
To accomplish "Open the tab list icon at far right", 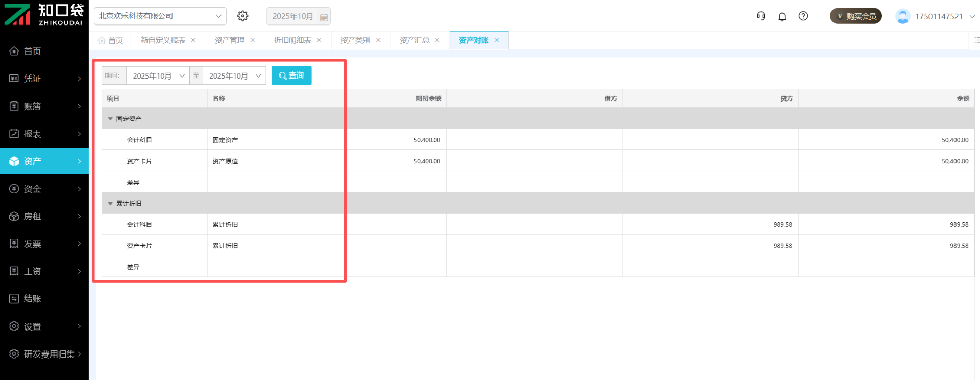I will (976, 40).
